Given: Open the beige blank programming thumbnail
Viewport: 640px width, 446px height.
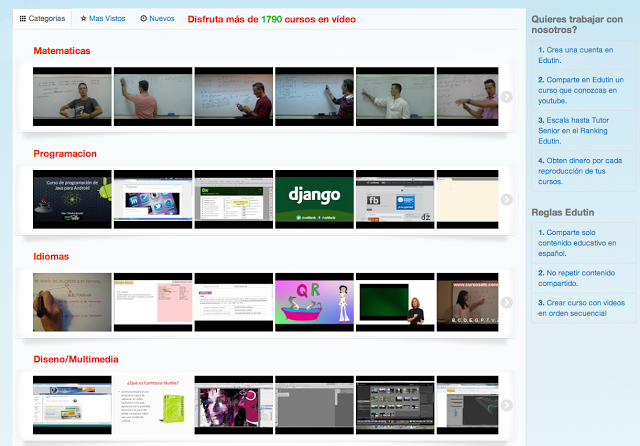Looking at the screenshot, I should pos(468,200).
